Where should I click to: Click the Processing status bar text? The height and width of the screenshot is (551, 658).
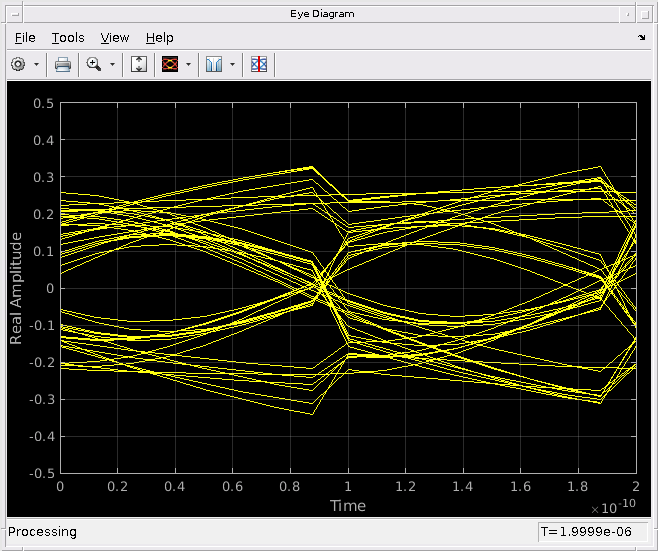pyautogui.click(x=42, y=532)
